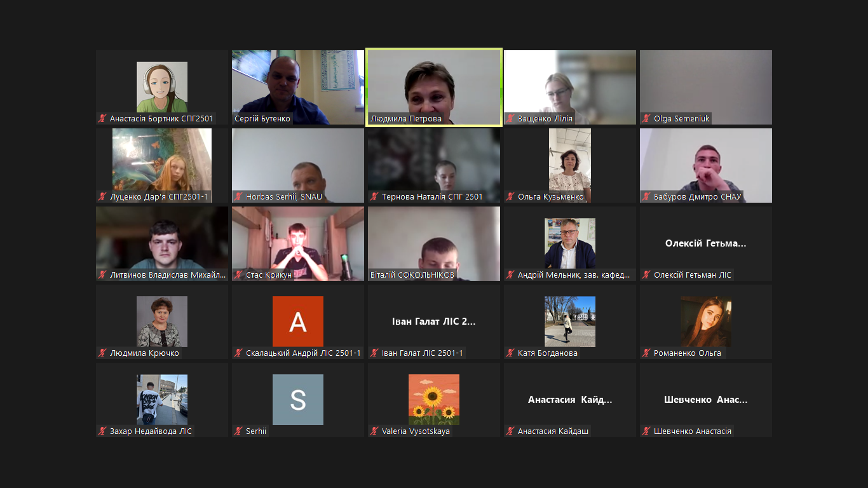The height and width of the screenshot is (488, 868).
Task: Click muted mic icon beside Ващенко Лілія
Action: tap(510, 119)
